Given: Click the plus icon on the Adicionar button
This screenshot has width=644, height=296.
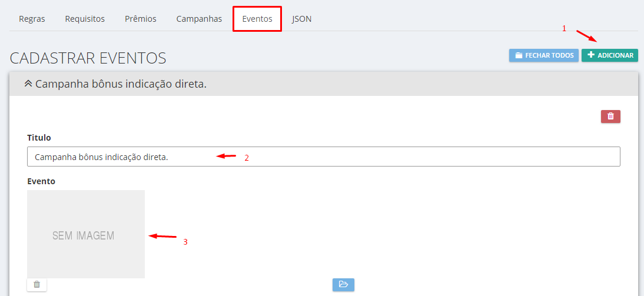Looking at the screenshot, I should [591, 55].
